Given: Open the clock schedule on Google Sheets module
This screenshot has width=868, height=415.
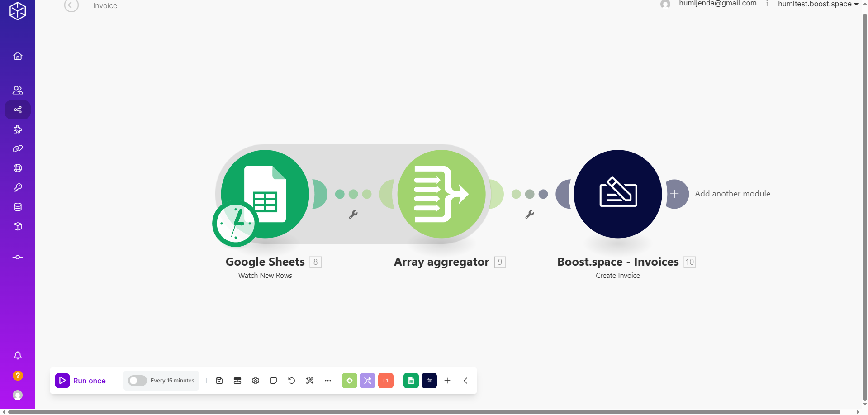Looking at the screenshot, I should click(235, 224).
